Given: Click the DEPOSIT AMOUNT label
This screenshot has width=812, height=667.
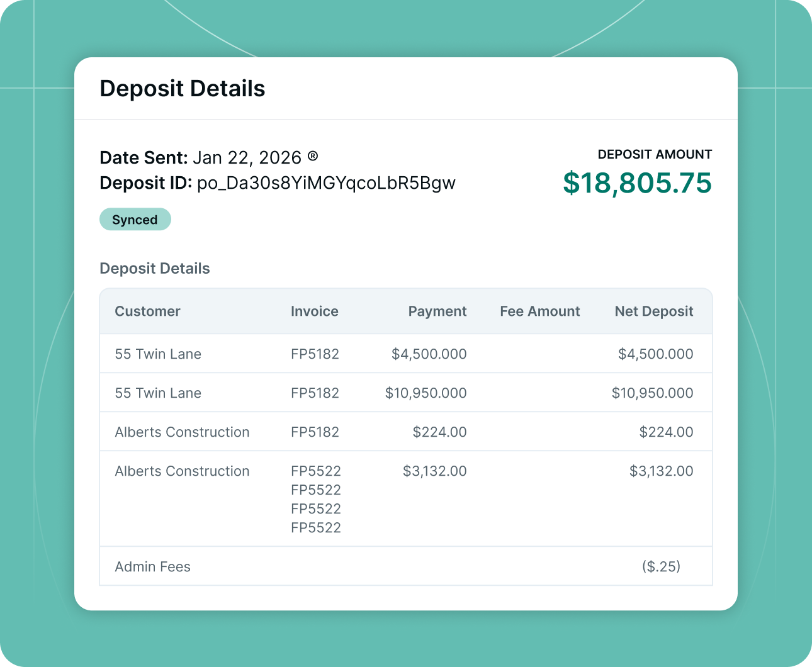Looking at the screenshot, I should 655,154.
